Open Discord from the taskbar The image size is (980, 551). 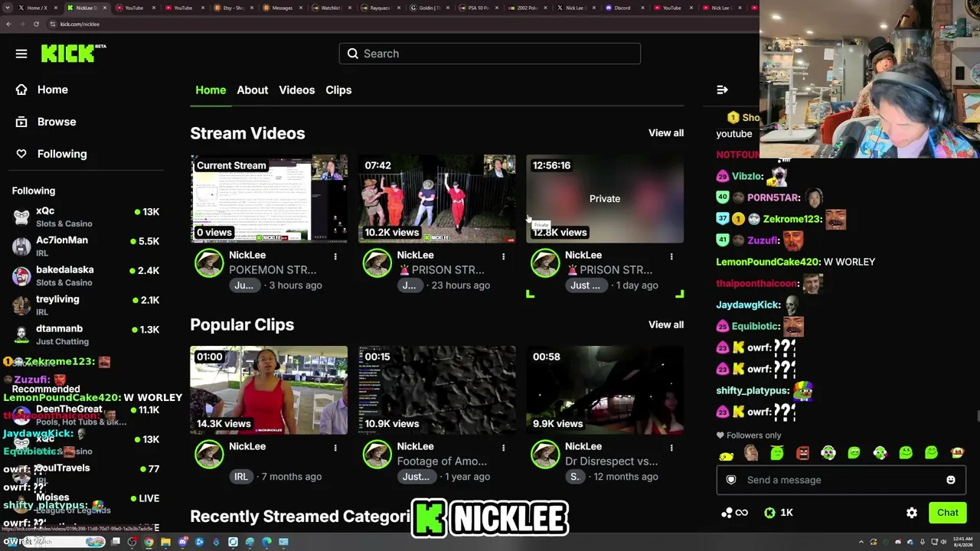click(x=182, y=542)
